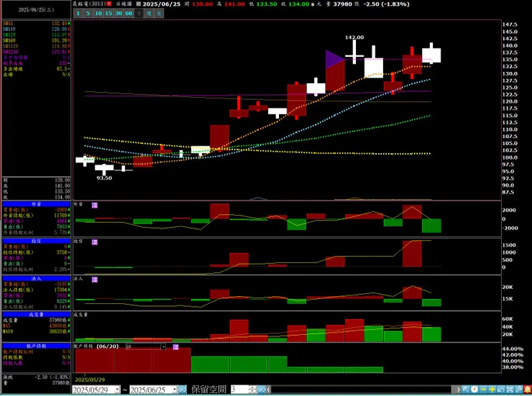Click GO button next to 保留空間 value

[x=261, y=390]
